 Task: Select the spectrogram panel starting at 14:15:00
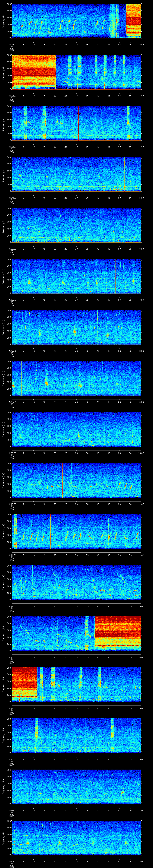[76, 736]
